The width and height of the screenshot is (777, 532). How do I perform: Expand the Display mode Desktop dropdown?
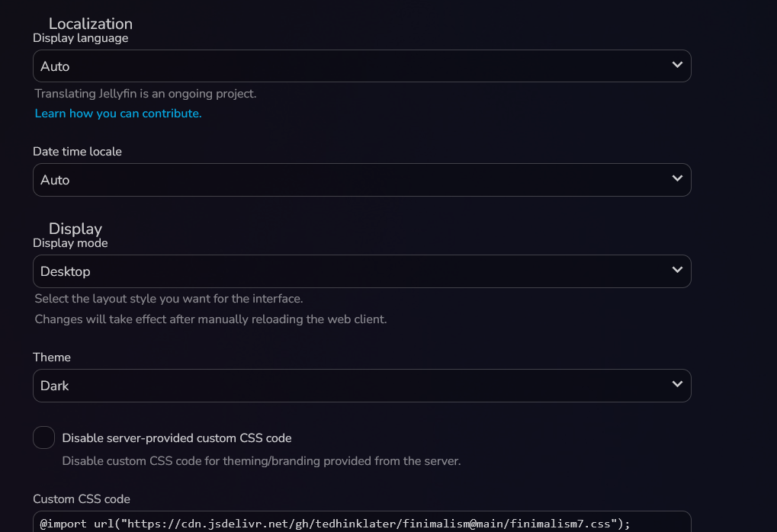(x=343, y=271)
